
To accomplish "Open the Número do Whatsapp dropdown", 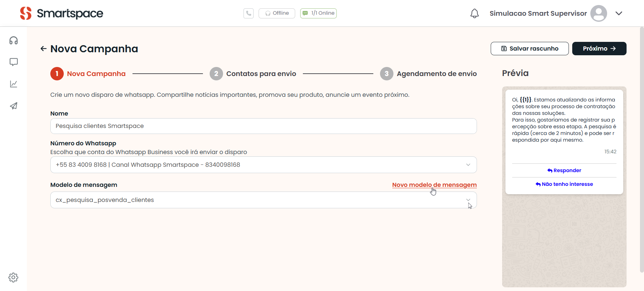I will coord(263,165).
